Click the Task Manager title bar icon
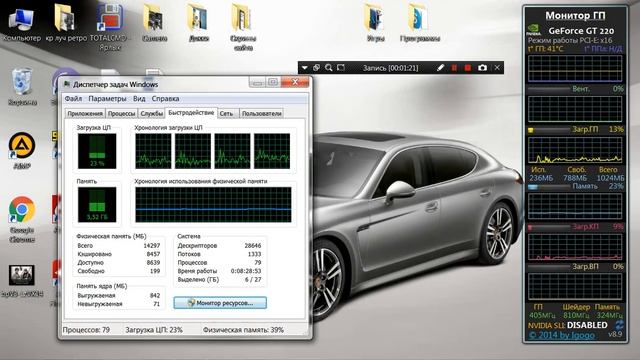 tap(67, 84)
